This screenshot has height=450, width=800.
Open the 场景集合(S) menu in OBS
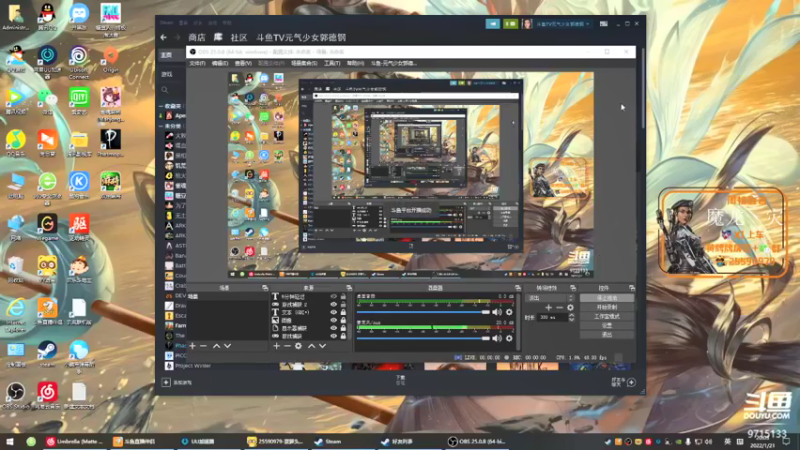tap(304, 63)
